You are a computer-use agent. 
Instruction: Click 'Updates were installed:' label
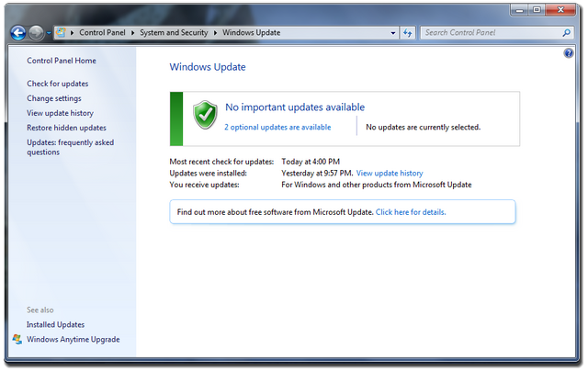[x=209, y=174]
